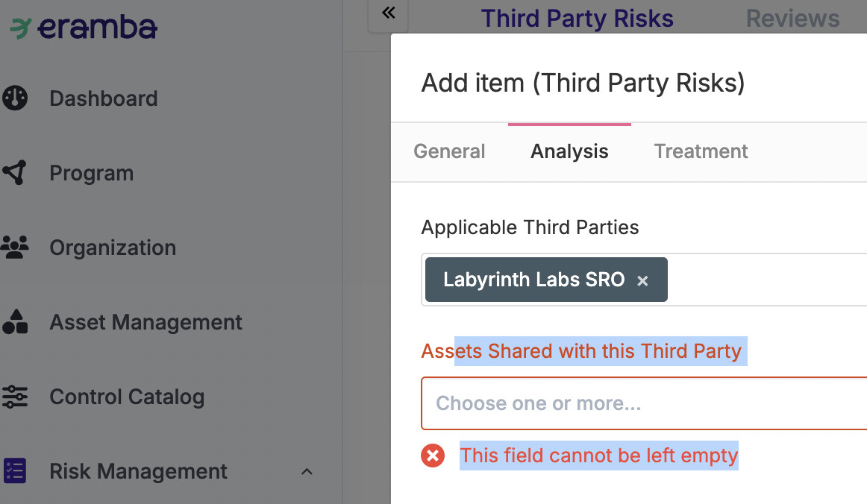Open Applicable Third Parties selection box
Screen dimensions: 867x504
644,280
